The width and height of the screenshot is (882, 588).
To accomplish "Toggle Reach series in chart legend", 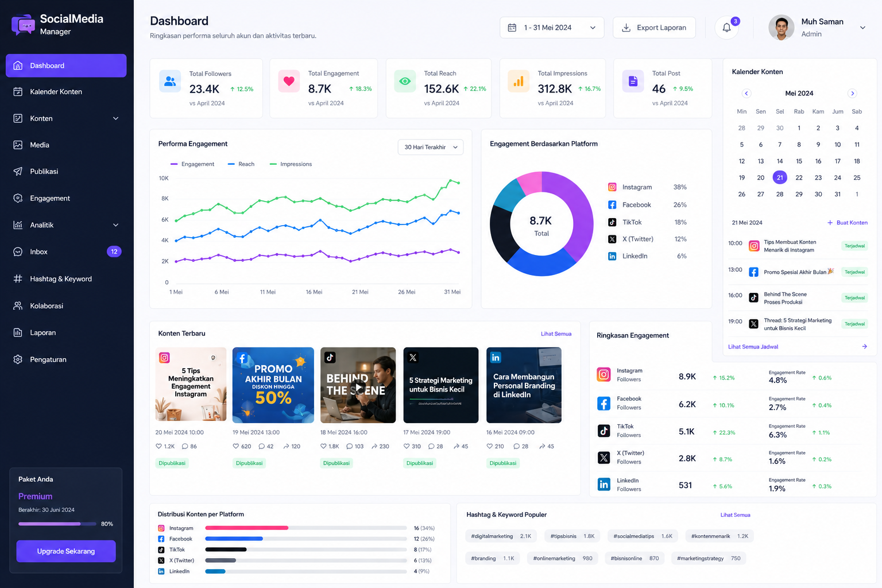I will (x=241, y=164).
